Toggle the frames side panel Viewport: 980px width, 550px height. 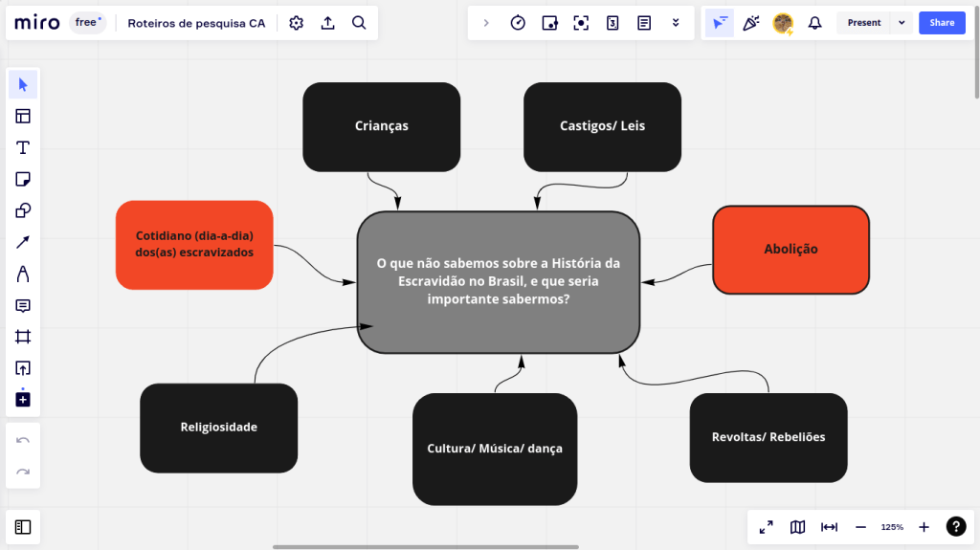click(23, 527)
